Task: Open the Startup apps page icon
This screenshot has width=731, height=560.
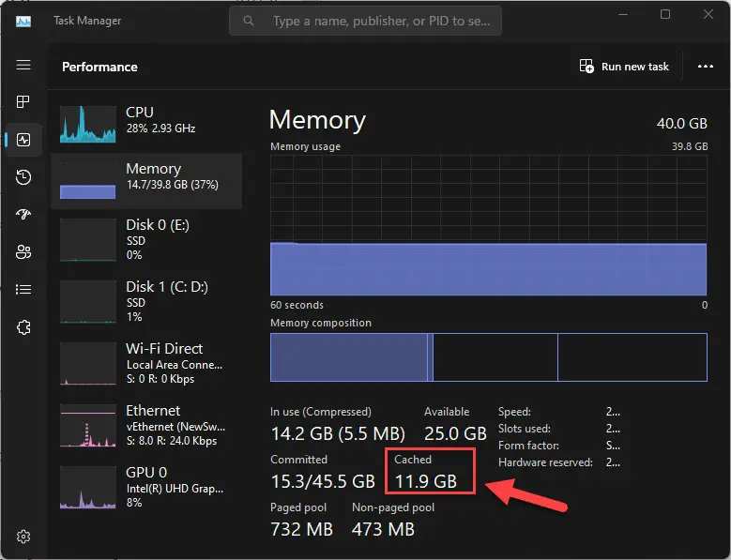Action: click(23, 214)
